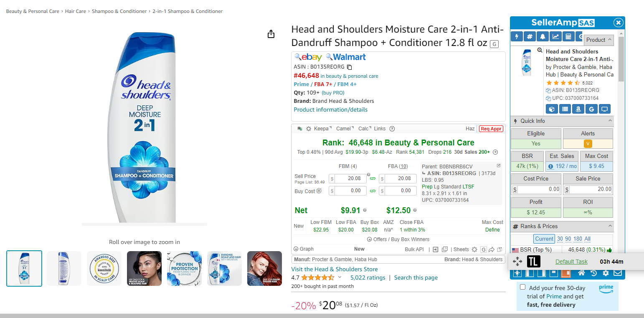This screenshot has height=318, width=644.
Task: Expand Offers / Buy Box Winners
Action: tap(398, 239)
